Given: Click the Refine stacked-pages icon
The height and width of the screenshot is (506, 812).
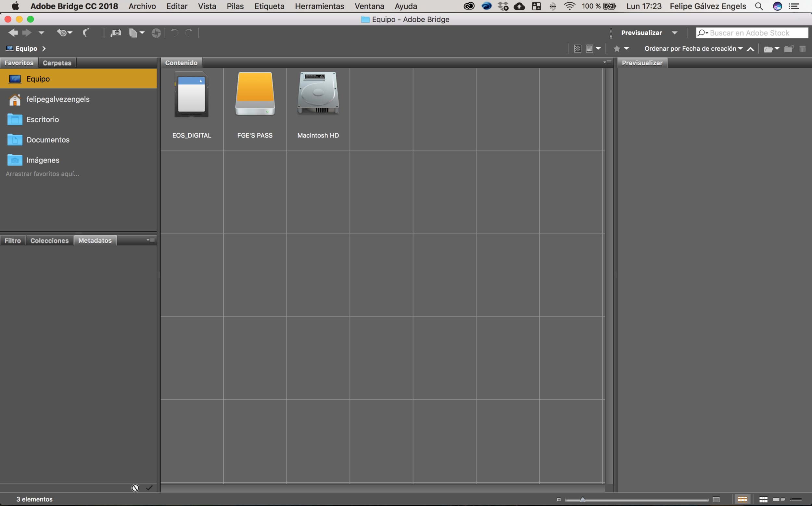Looking at the screenshot, I should pos(133,32).
